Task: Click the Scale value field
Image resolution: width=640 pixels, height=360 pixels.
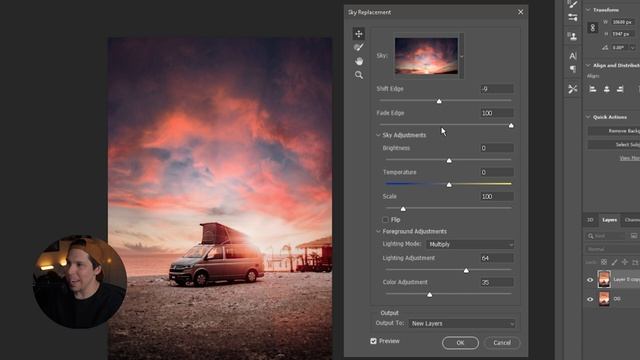Action: tap(496, 196)
